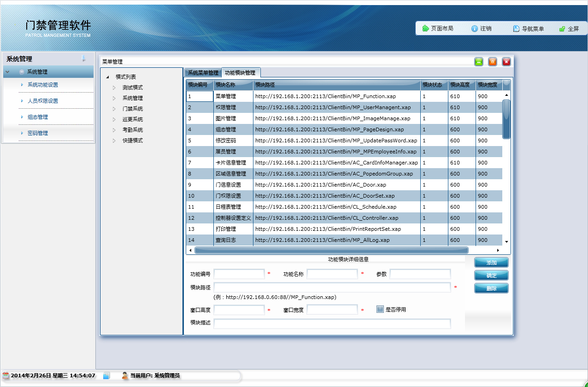The image size is (588, 387).
Task: Click the table scroll up arrow
Action: coord(506,95)
